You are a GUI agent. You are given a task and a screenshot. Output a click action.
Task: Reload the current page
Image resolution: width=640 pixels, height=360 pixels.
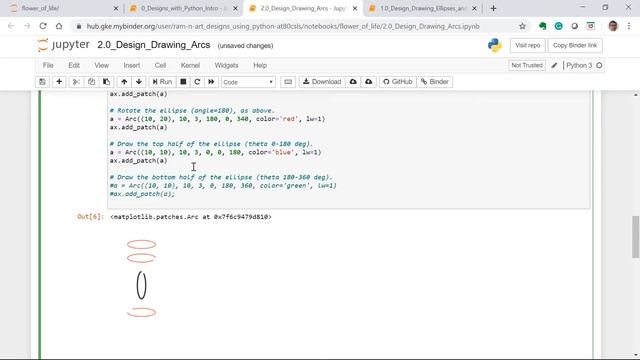(x=43, y=26)
